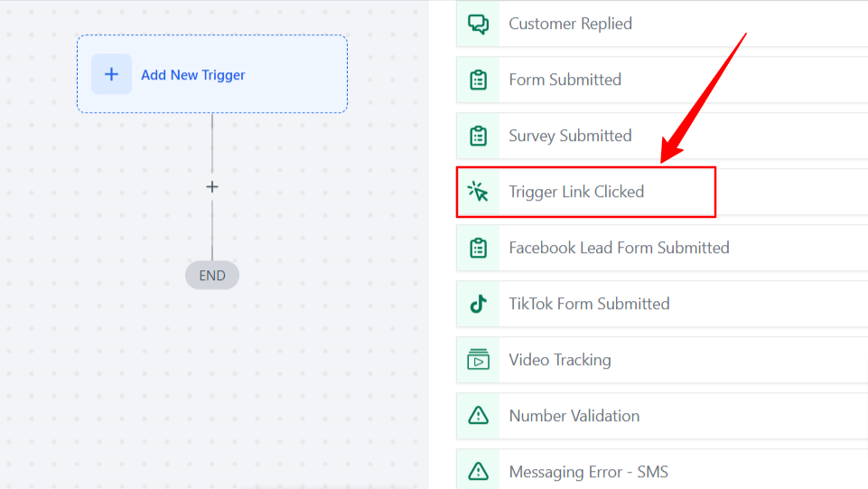Click the TikTok logo icon

(x=479, y=304)
